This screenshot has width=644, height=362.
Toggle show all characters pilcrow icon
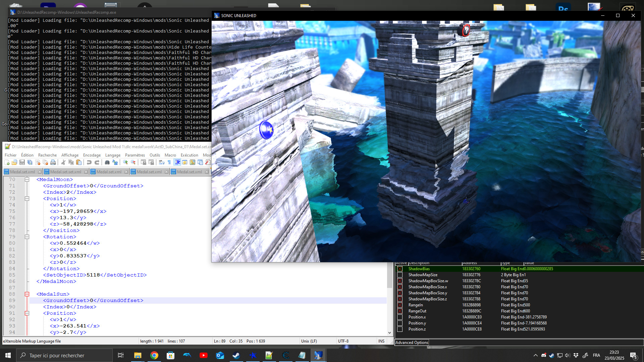point(169,163)
